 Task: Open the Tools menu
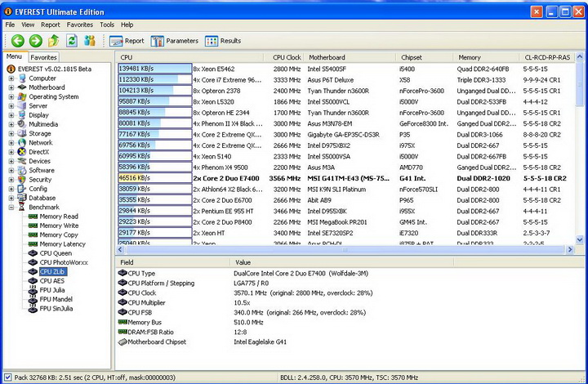(x=107, y=25)
